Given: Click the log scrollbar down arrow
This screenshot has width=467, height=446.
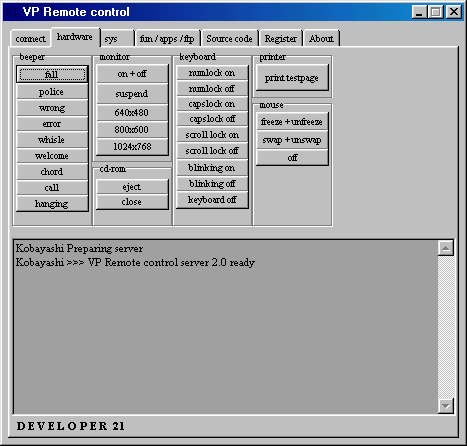Looking at the screenshot, I should (x=446, y=406).
